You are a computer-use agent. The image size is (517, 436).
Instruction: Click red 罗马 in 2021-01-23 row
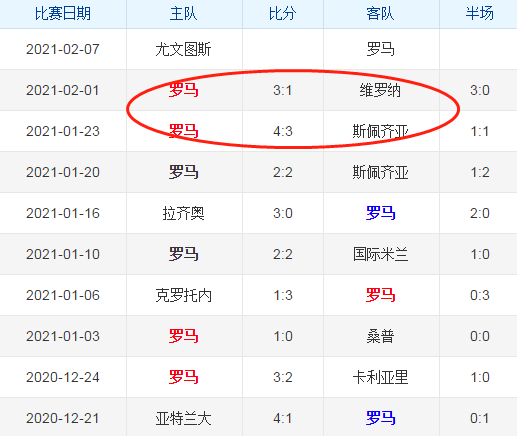pyautogui.click(x=184, y=131)
